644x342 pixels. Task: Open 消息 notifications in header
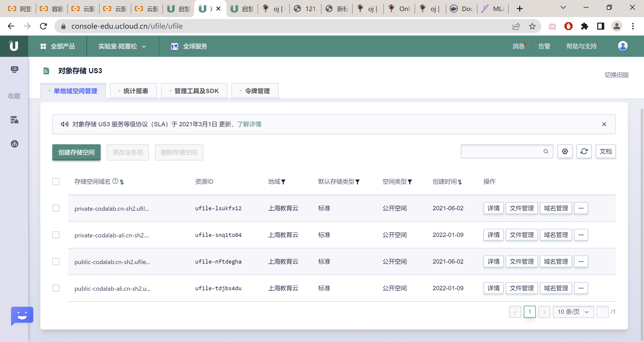coord(519,46)
